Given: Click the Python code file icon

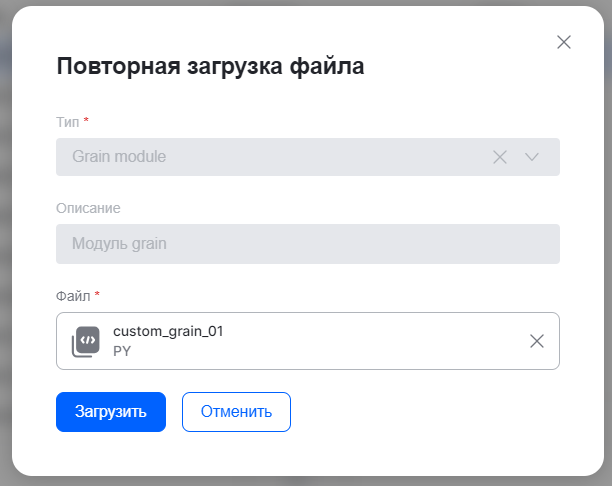Looking at the screenshot, I should [86, 341].
